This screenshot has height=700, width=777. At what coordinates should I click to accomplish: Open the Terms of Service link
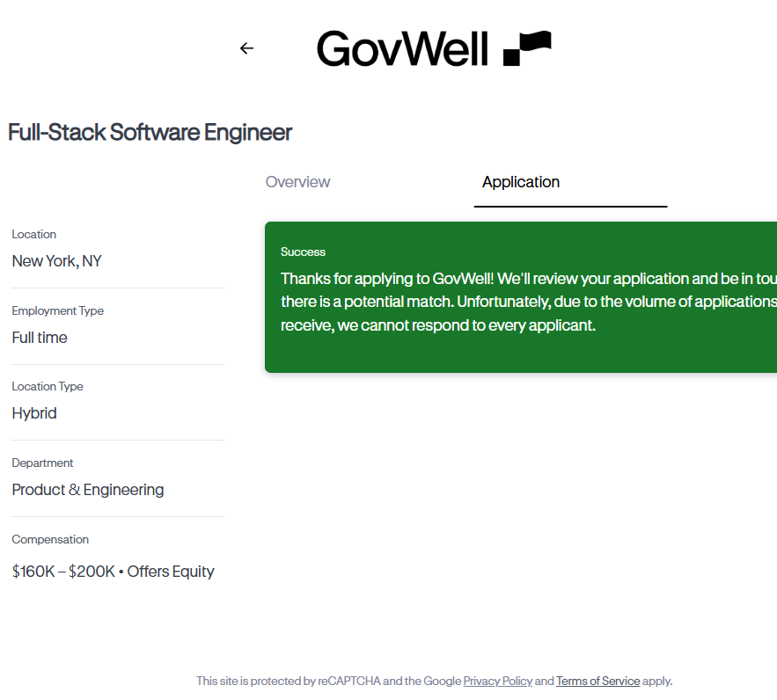click(597, 681)
